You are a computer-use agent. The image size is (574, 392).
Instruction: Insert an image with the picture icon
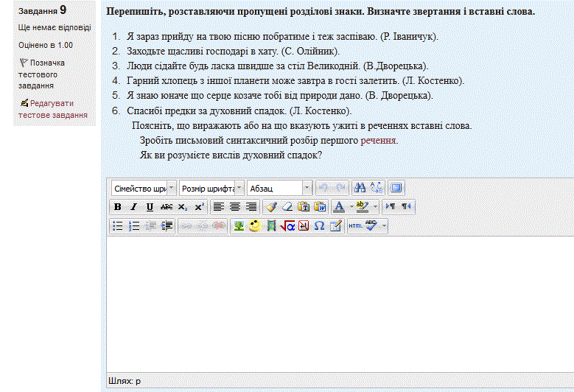point(239,225)
